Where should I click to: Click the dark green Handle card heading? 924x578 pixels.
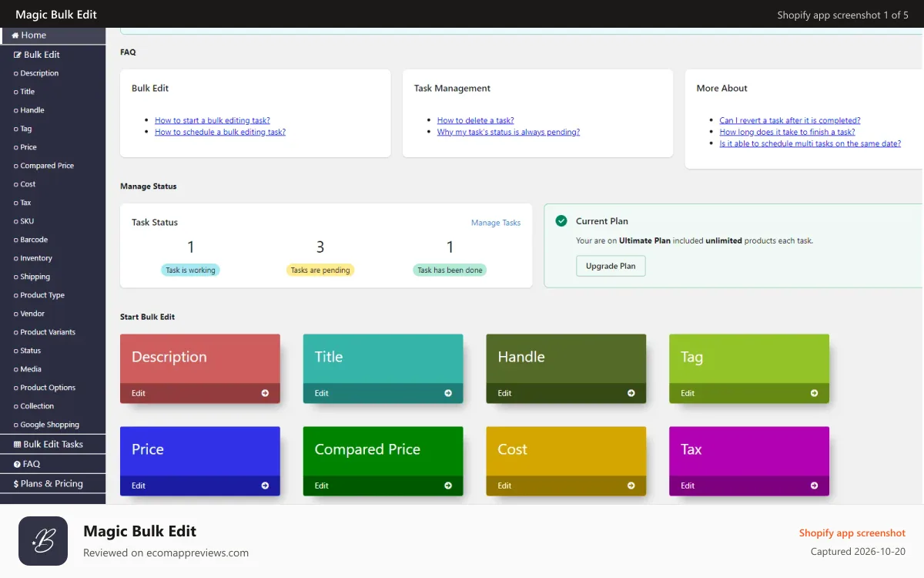521,357
